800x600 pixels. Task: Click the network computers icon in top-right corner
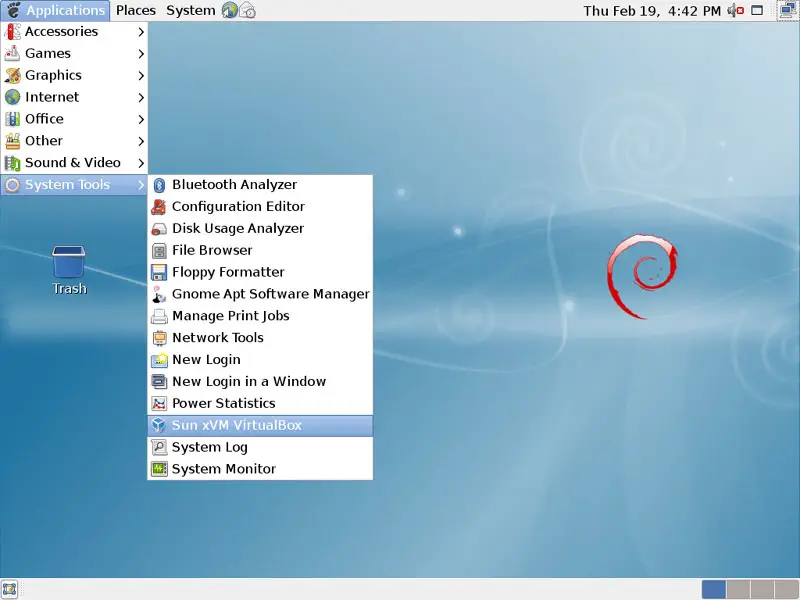pyautogui.click(x=788, y=10)
